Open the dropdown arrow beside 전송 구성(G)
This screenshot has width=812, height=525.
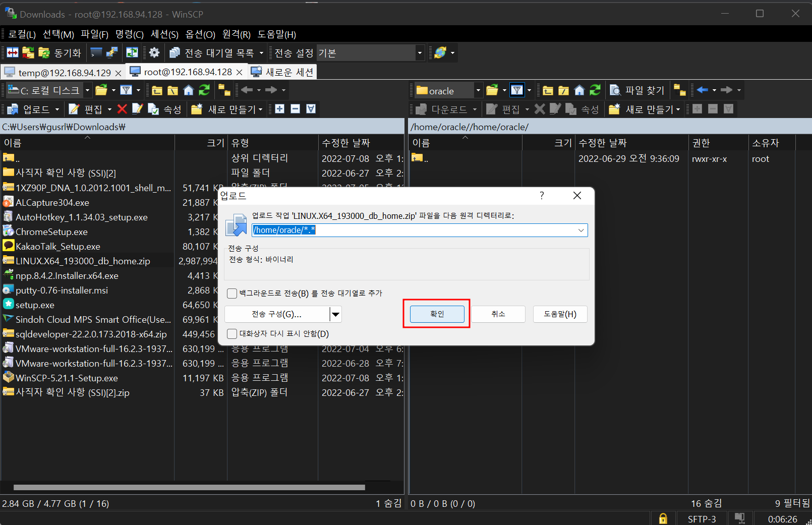(336, 314)
